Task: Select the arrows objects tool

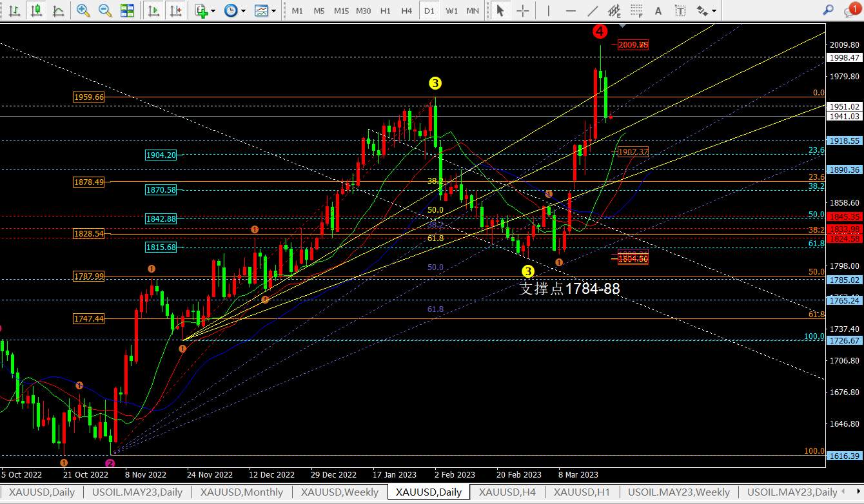Action: pos(702,10)
